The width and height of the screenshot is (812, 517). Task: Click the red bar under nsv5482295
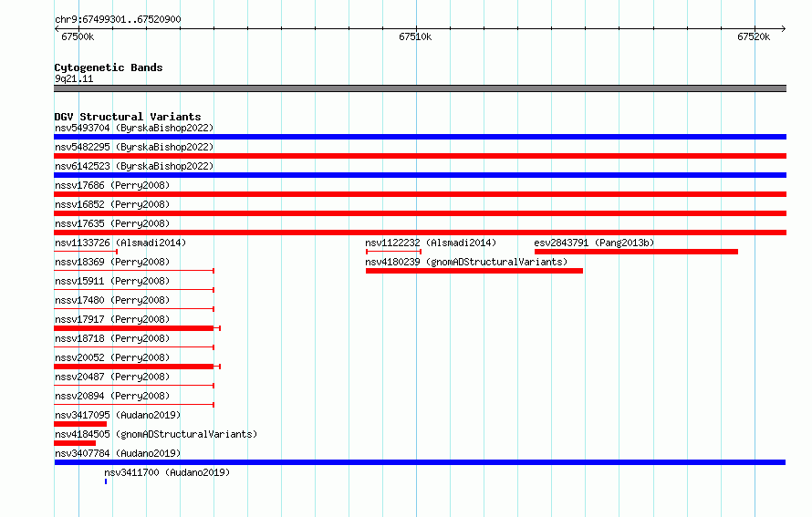click(420, 156)
